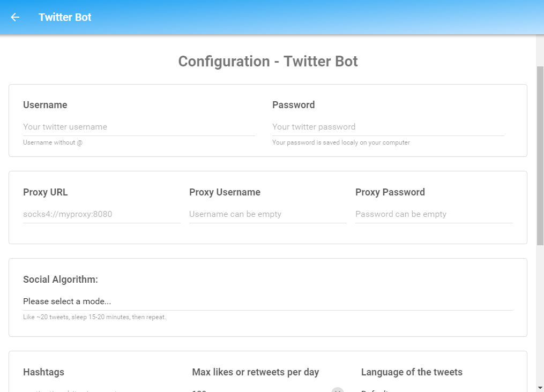Click the small badge icon beside the max likes field

click(x=337, y=390)
